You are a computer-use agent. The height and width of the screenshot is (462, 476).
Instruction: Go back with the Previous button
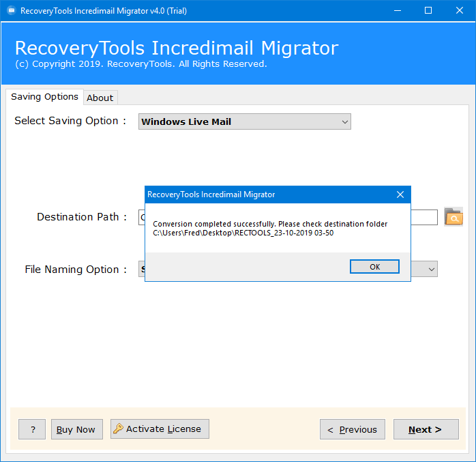353,429
